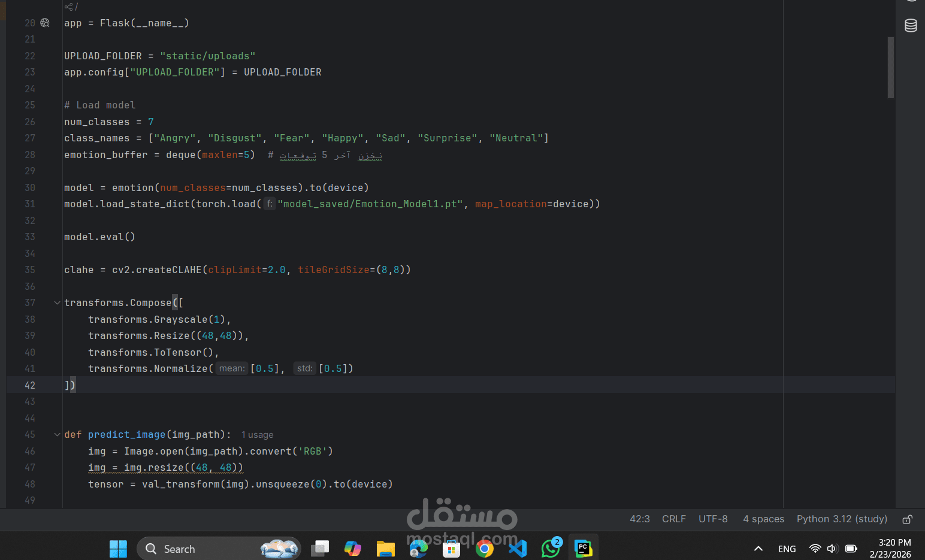The image size is (925, 560).
Task: Toggle the read-only lock icon in status bar
Action: pyautogui.click(x=908, y=519)
